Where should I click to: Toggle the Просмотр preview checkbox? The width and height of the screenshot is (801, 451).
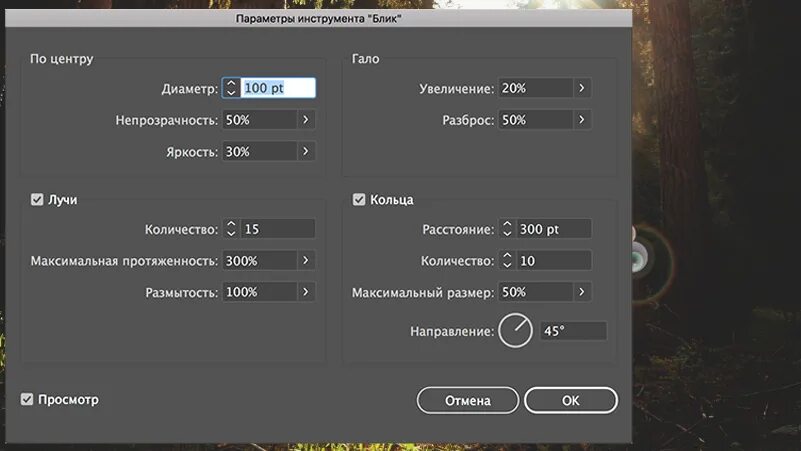tap(27, 399)
